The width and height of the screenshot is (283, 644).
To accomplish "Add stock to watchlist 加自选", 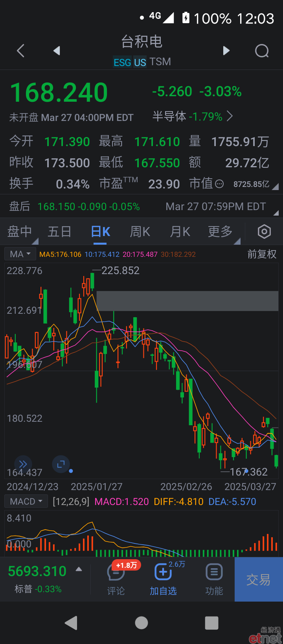I will [163, 579].
